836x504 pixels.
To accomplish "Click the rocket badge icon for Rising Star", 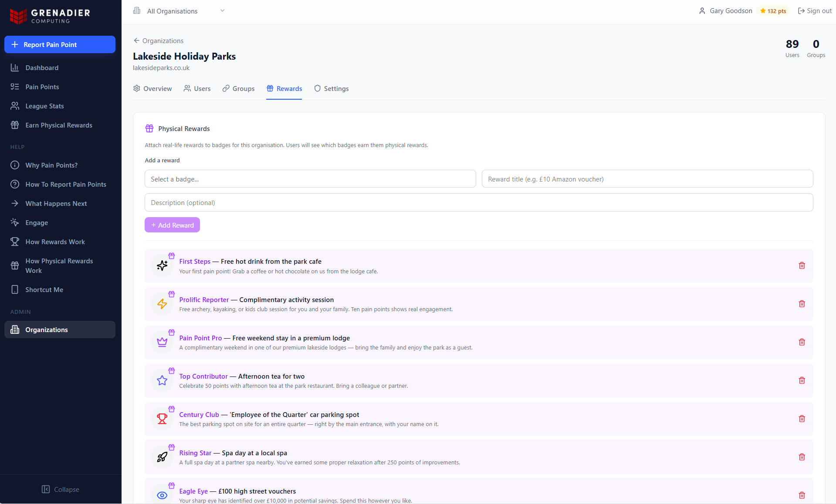I will 162,457.
